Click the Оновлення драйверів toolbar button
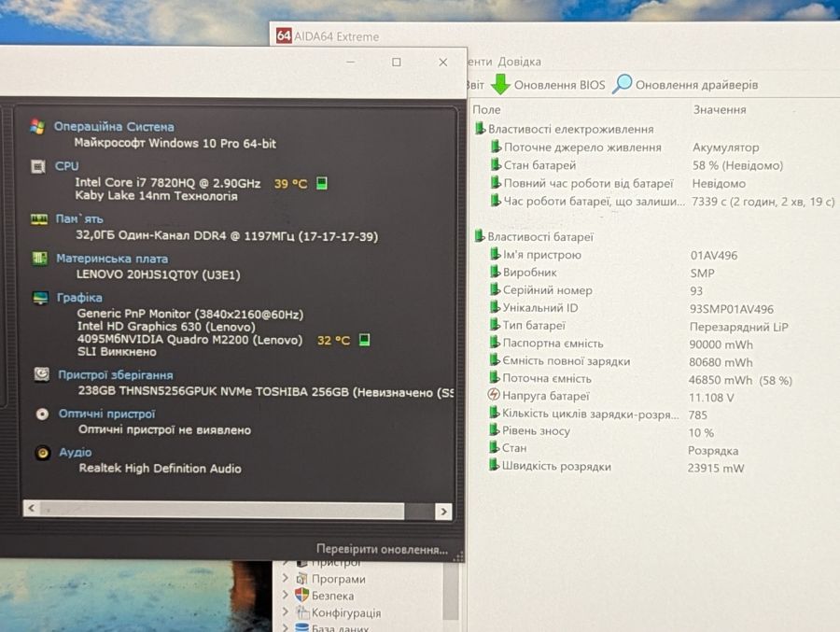Screen dimensions: 840x632 click(x=686, y=84)
